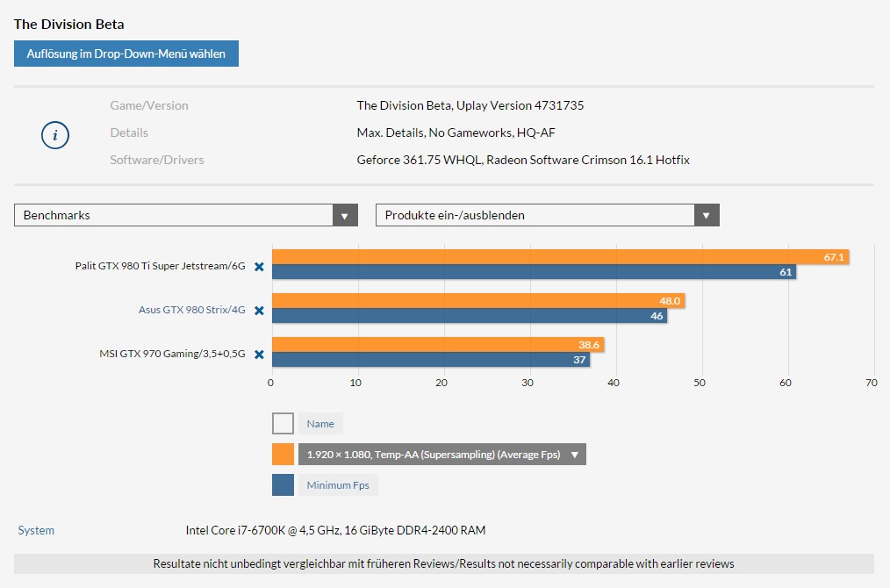
Task: Remove Asus GTX 980 Strix/4G entry
Action: coord(259,310)
